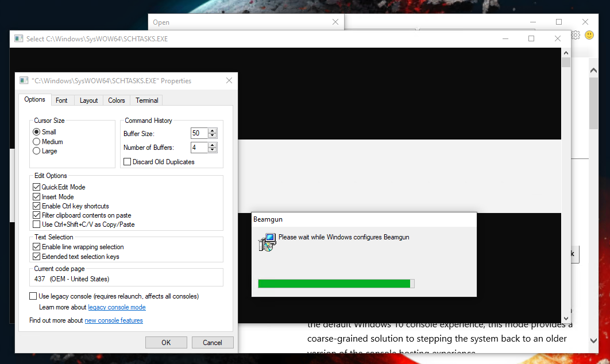Click the settings gear icon
The width and height of the screenshot is (610, 364).
(x=576, y=36)
